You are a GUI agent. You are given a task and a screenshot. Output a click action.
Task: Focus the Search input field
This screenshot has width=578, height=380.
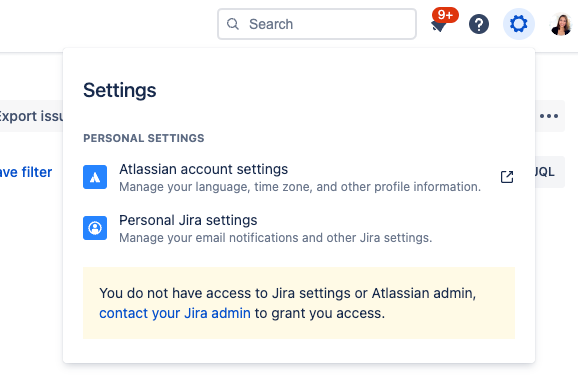point(317,24)
